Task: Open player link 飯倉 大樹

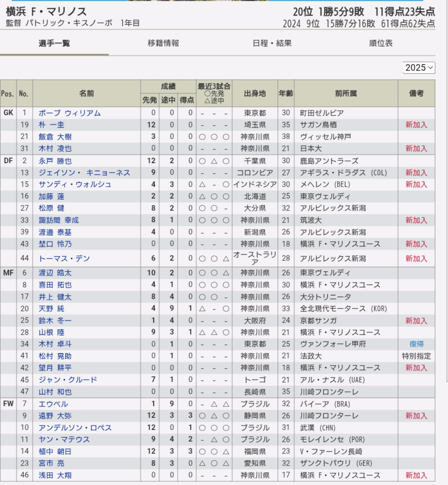Action: pyautogui.click(x=55, y=137)
